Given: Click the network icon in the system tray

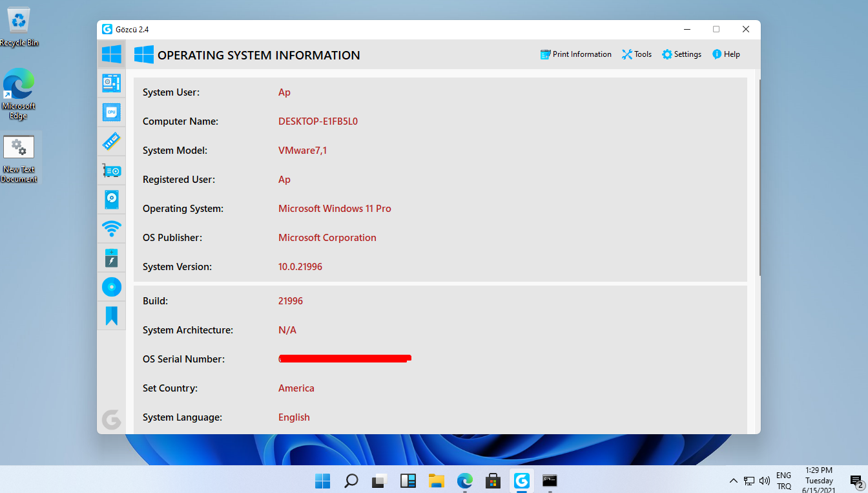Looking at the screenshot, I should [749, 481].
